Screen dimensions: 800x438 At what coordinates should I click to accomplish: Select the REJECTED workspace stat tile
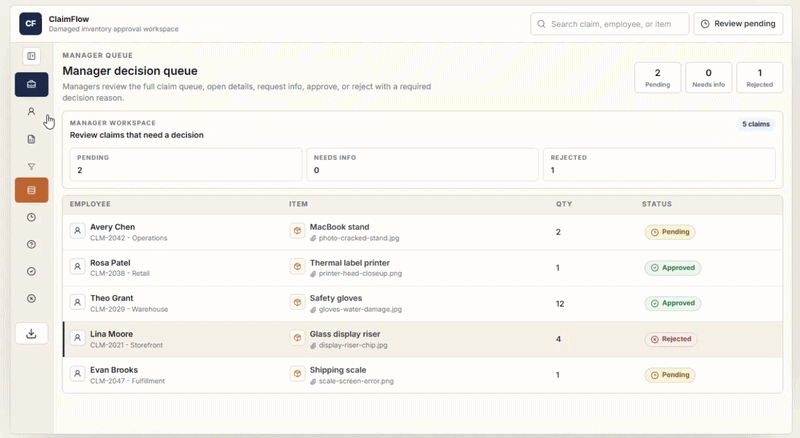coord(659,164)
